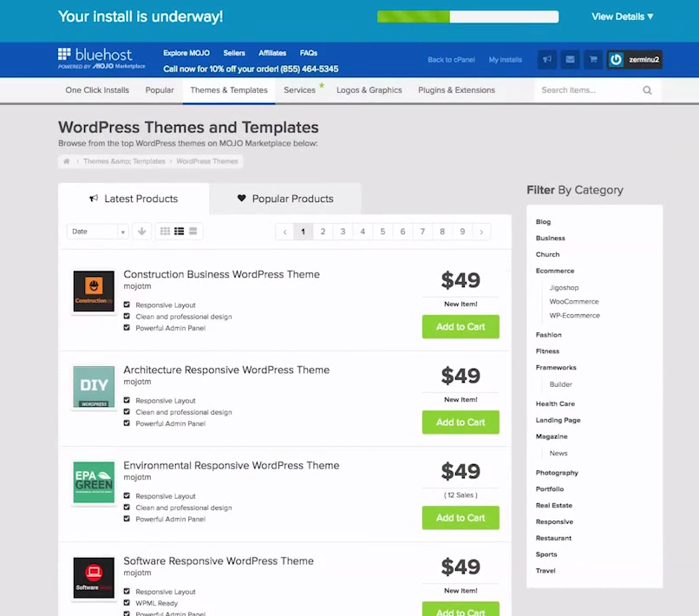Switch to Latest Products tab
The width and height of the screenshot is (699, 616).
(x=134, y=199)
